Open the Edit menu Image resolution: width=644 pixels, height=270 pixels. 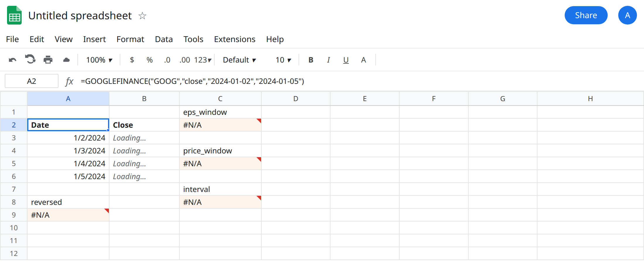tap(37, 39)
